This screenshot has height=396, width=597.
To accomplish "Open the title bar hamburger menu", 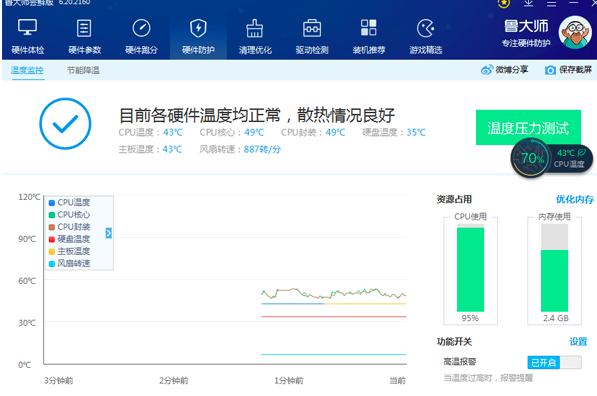I will (551, 3).
